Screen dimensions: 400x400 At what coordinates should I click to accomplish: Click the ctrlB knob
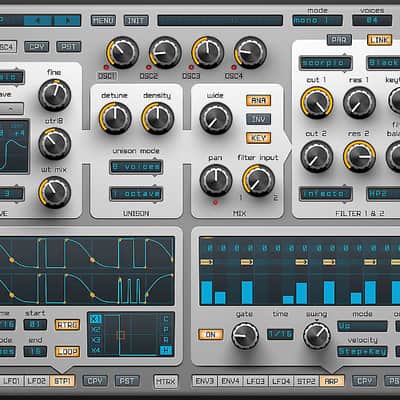[x=55, y=144]
